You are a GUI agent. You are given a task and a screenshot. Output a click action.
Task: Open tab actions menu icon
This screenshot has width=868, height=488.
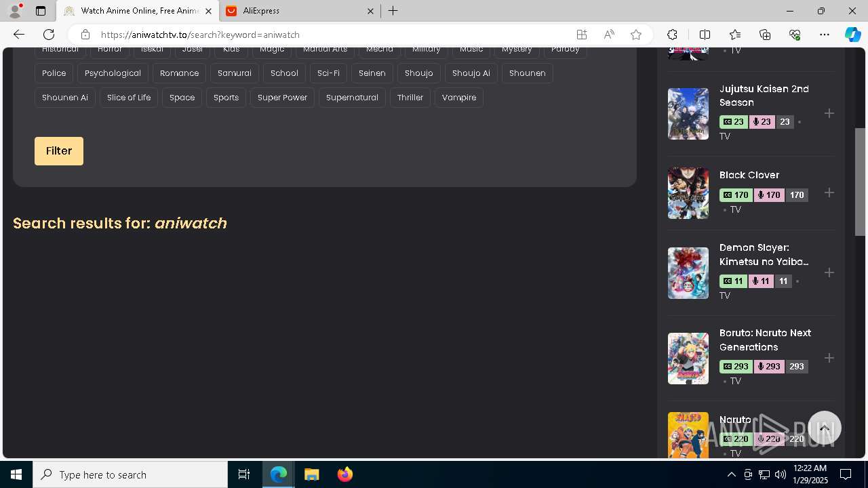(41, 11)
